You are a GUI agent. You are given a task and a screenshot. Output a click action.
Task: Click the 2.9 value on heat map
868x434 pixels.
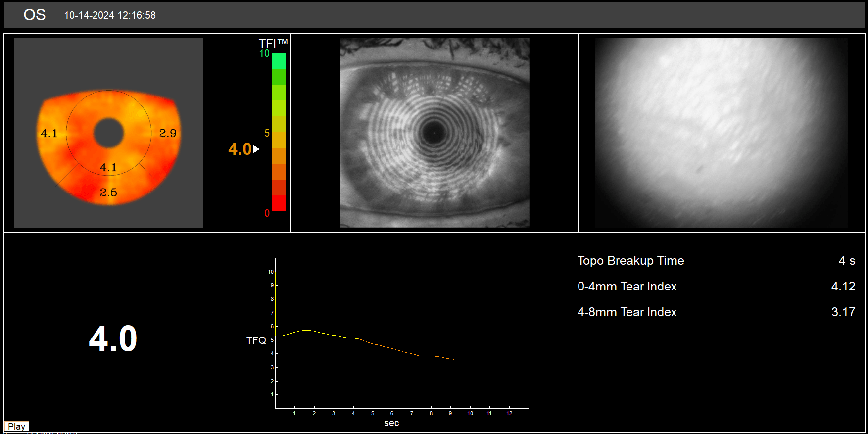(168, 133)
